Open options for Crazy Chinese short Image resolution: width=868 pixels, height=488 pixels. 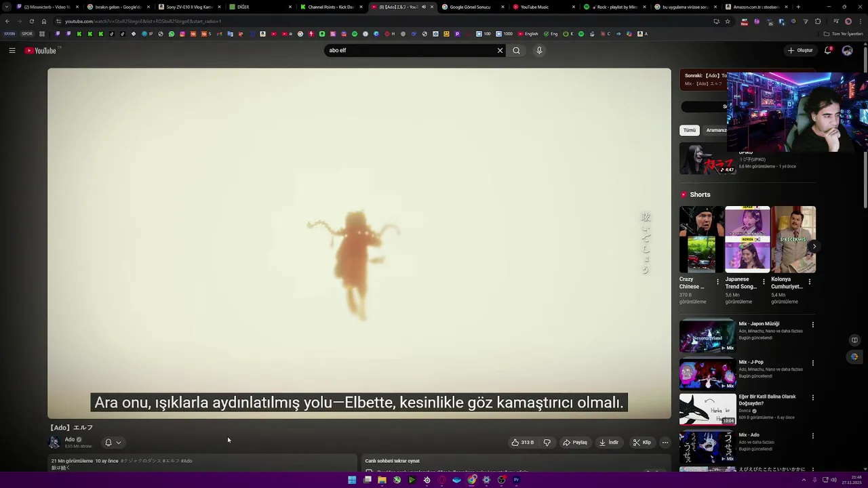[x=718, y=282]
